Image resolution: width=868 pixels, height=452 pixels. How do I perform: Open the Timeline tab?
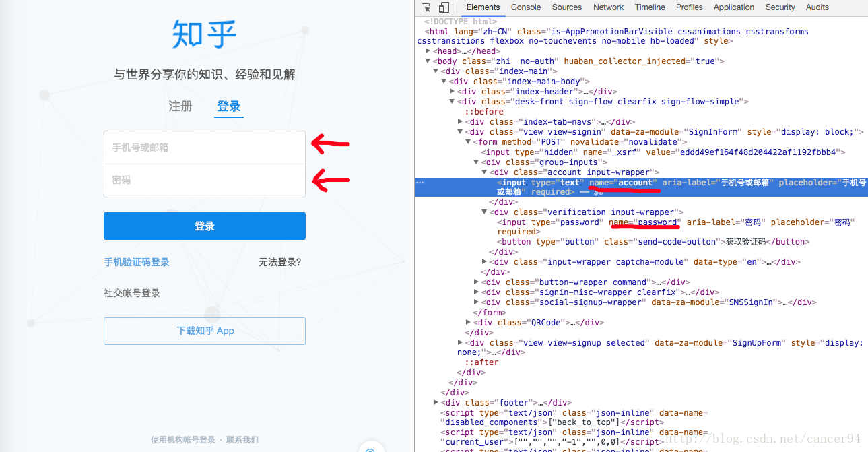650,7
